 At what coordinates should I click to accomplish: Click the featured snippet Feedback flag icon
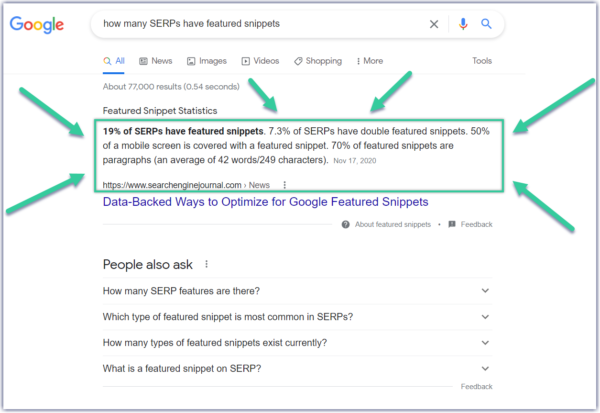452,224
